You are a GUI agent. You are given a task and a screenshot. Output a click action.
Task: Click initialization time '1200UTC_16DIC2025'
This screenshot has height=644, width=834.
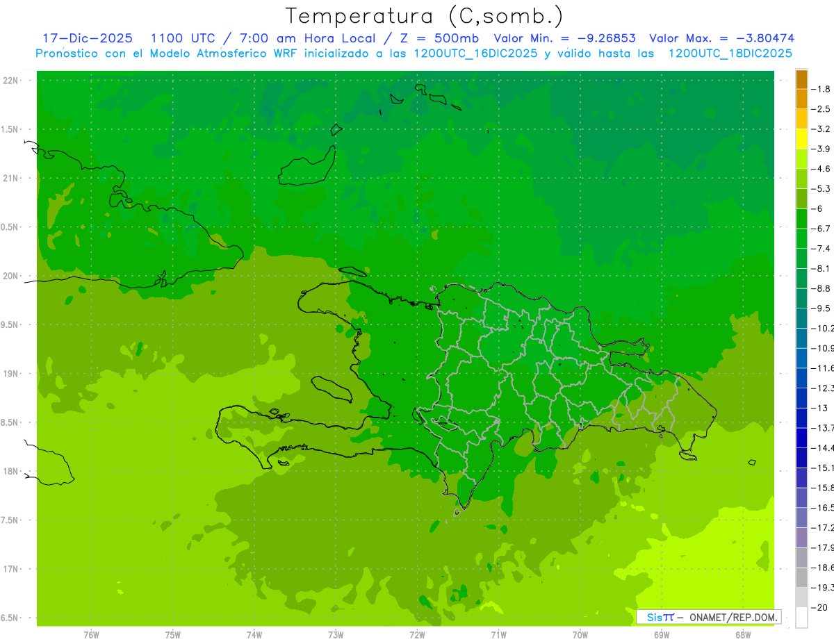point(475,53)
